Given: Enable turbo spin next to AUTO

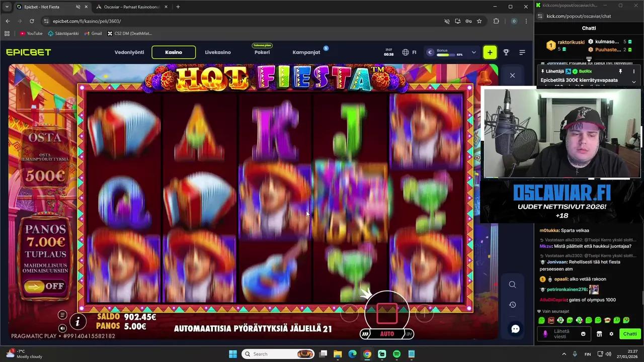Looking at the screenshot, I should tap(409, 333).
